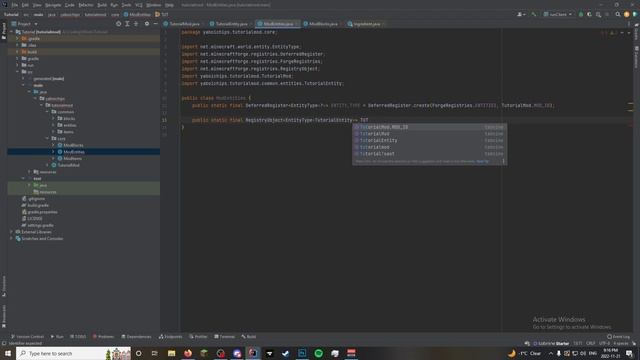640x360 pixels.
Task: Open Spotify from the taskbar
Action: tap(318, 353)
